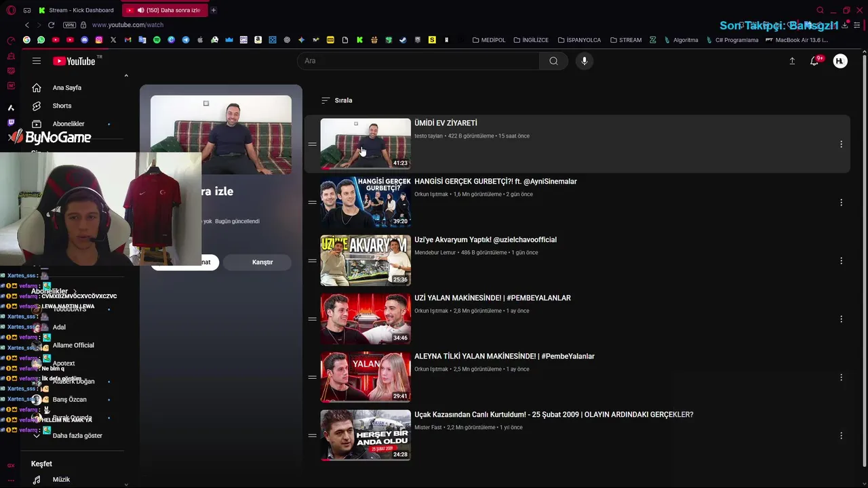Open Amazon bookmark icon

click(258, 40)
